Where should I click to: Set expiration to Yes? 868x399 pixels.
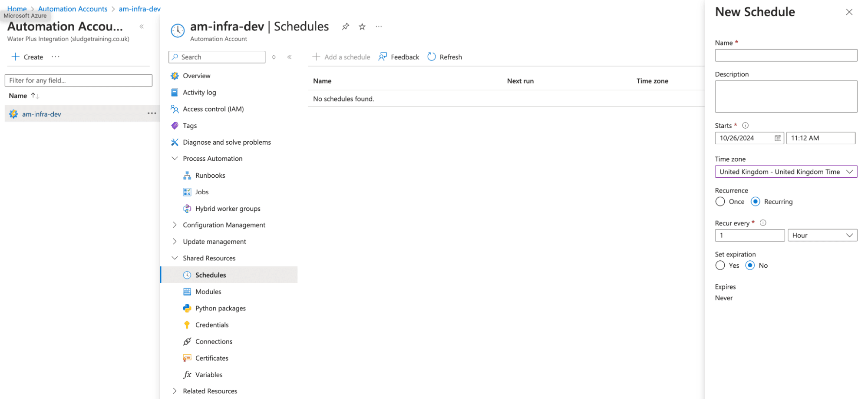720,266
